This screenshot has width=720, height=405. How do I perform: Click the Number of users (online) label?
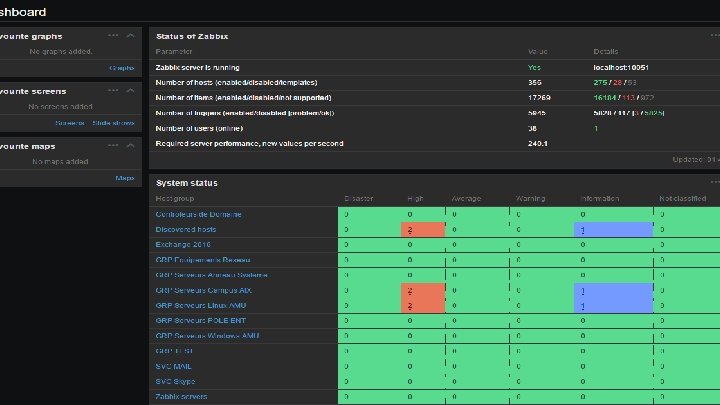pos(199,129)
